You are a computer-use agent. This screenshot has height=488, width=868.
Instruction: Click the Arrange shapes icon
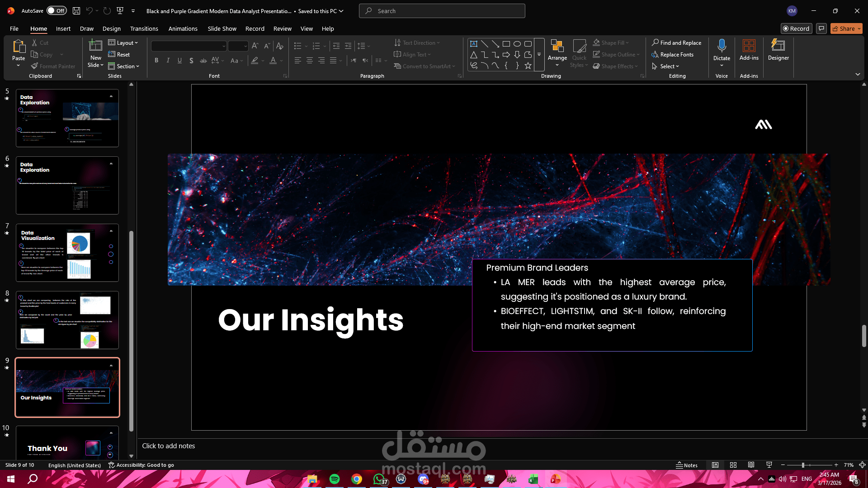point(557,46)
